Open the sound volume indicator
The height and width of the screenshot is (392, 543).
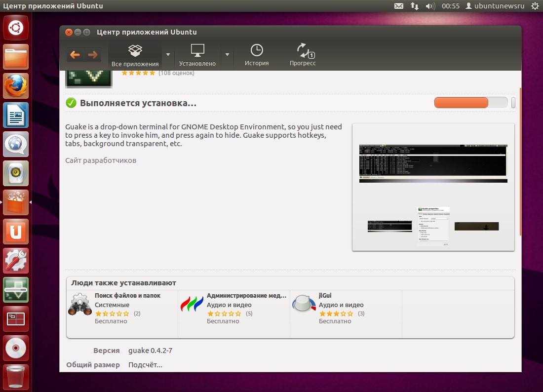pyautogui.click(x=430, y=6)
